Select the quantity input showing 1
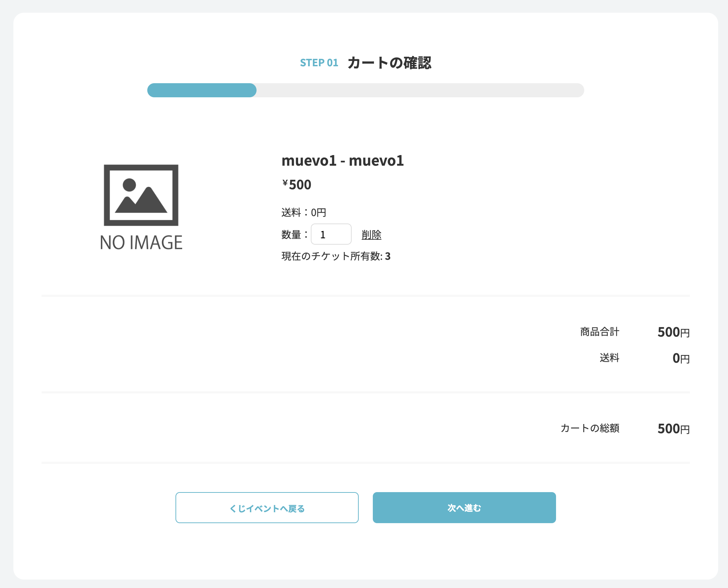The width and height of the screenshot is (728, 588). [331, 234]
